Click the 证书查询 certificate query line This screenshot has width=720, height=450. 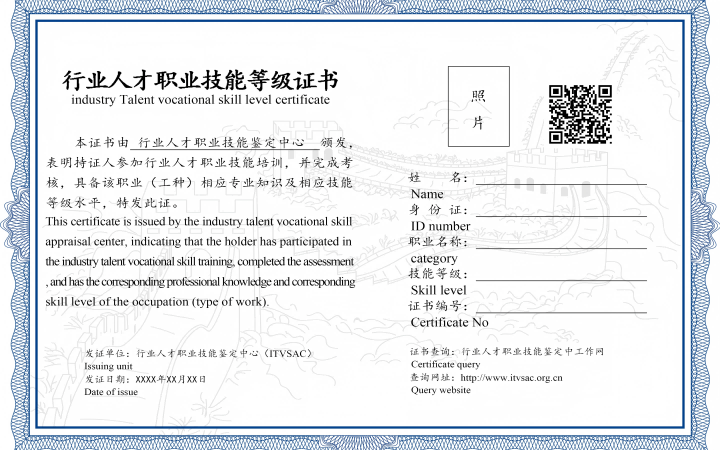pyautogui.click(x=507, y=353)
